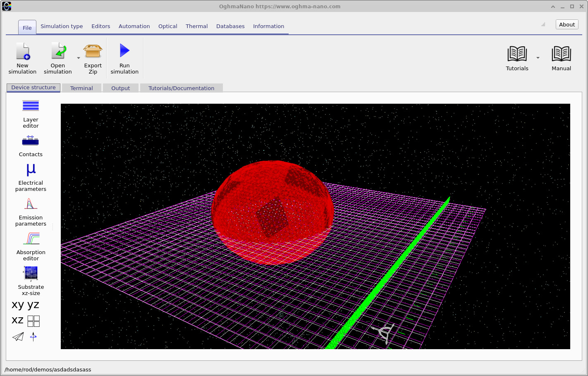Click the blue rotate-axis icon
588x376 pixels.
[33, 337]
